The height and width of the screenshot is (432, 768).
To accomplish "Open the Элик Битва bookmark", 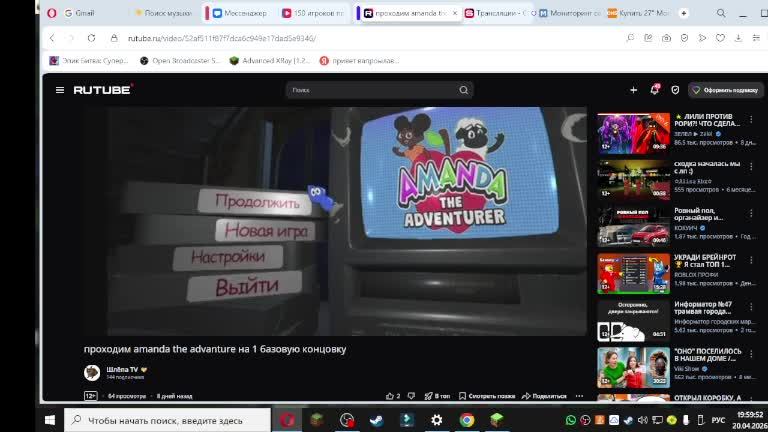I will point(89,61).
